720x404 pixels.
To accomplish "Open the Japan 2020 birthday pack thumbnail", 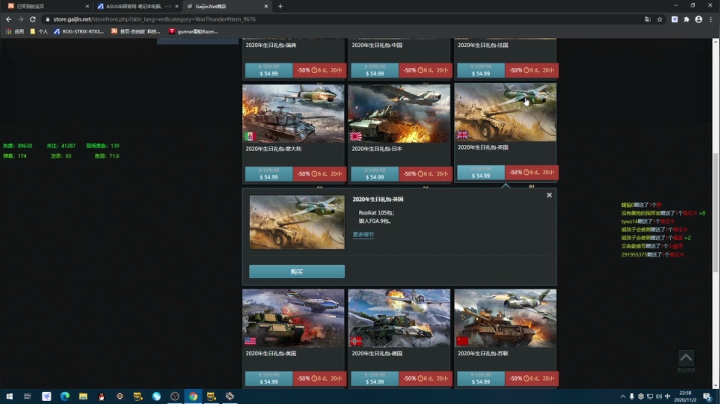I will pos(399,113).
